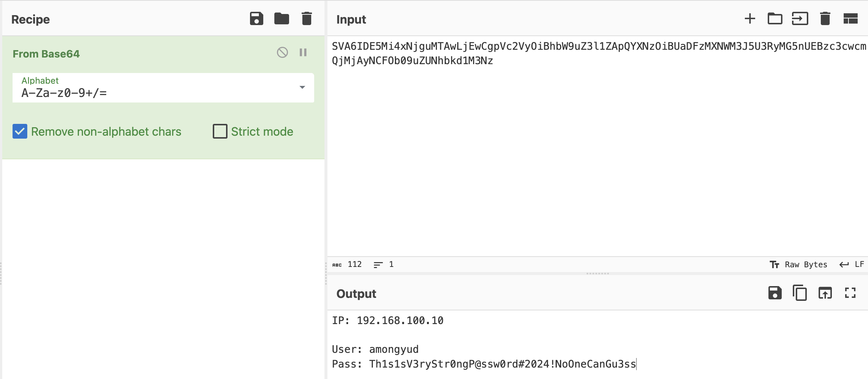Disable the From Base64 operation
The width and height of the screenshot is (868, 379).
(x=282, y=53)
